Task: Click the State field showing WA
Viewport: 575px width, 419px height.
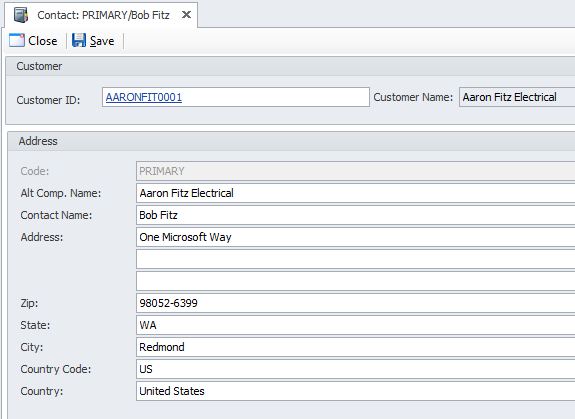Action: tap(355, 325)
